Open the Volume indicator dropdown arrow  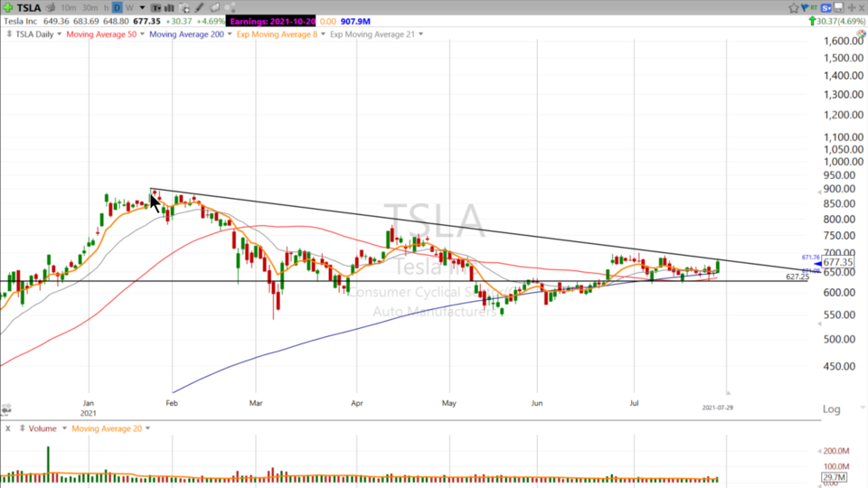pos(64,428)
